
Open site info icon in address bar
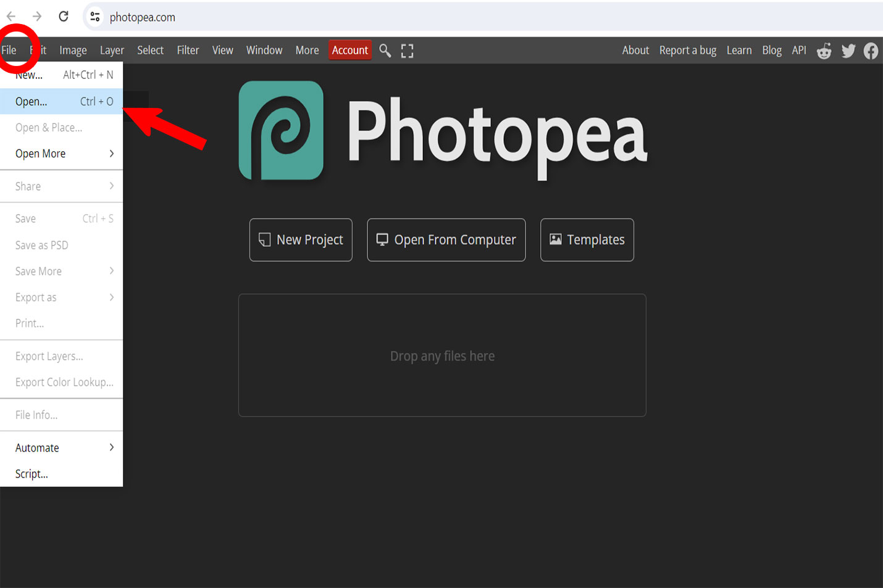95,17
